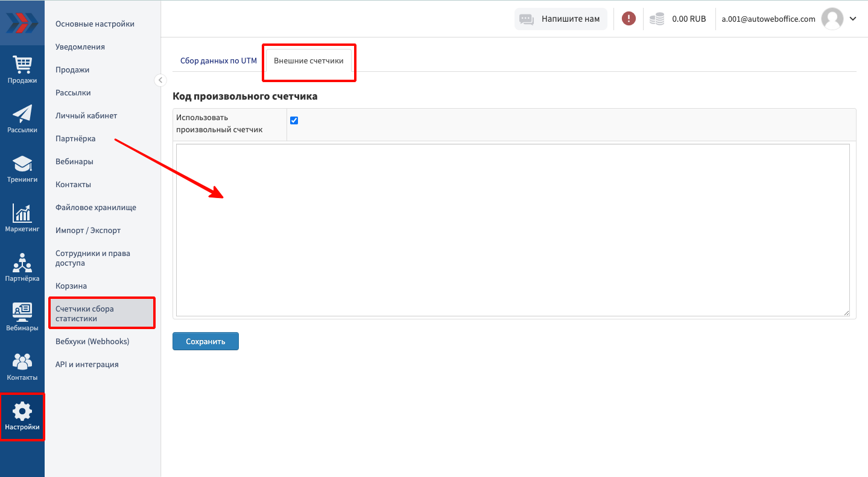
Task: Open API и интеграция settings item
Action: coord(87,364)
